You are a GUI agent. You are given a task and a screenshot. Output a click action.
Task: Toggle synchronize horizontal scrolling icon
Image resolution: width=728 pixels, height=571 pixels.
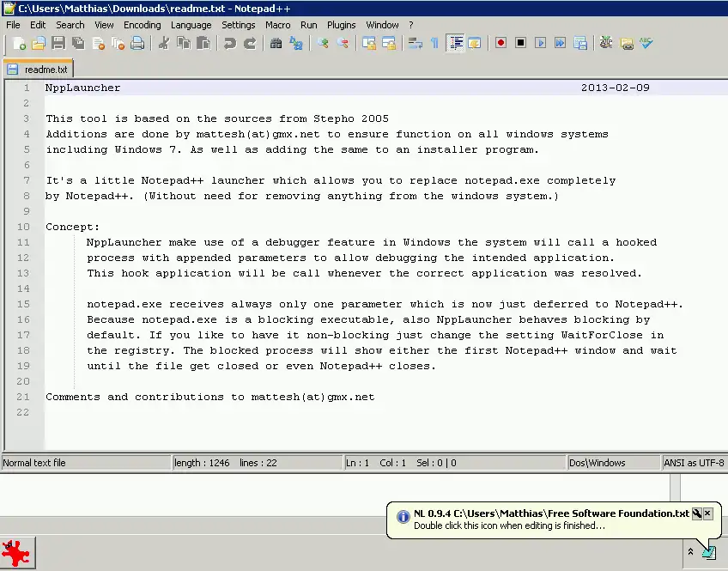coord(389,43)
